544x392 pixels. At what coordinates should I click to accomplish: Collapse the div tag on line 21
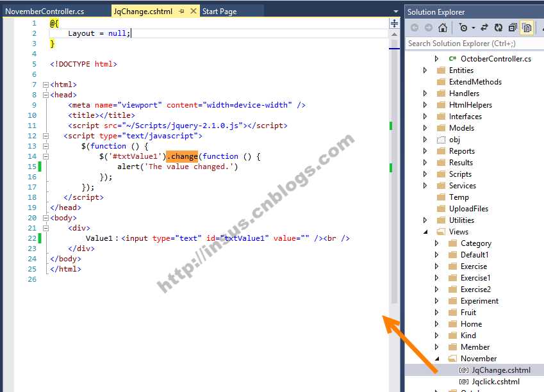[x=45, y=228]
